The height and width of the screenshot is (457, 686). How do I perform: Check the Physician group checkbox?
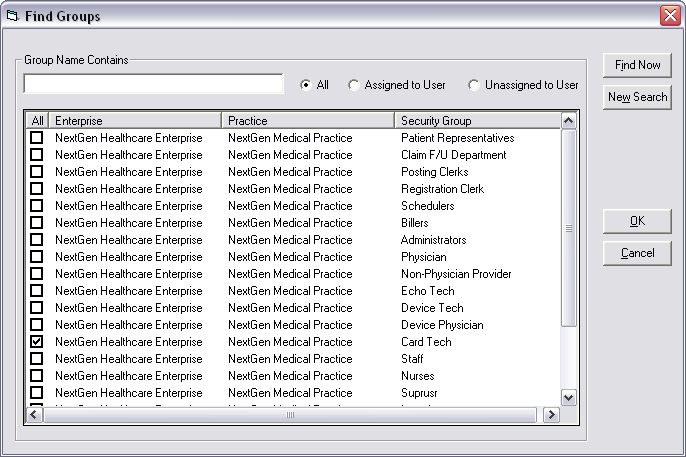[37, 257]
